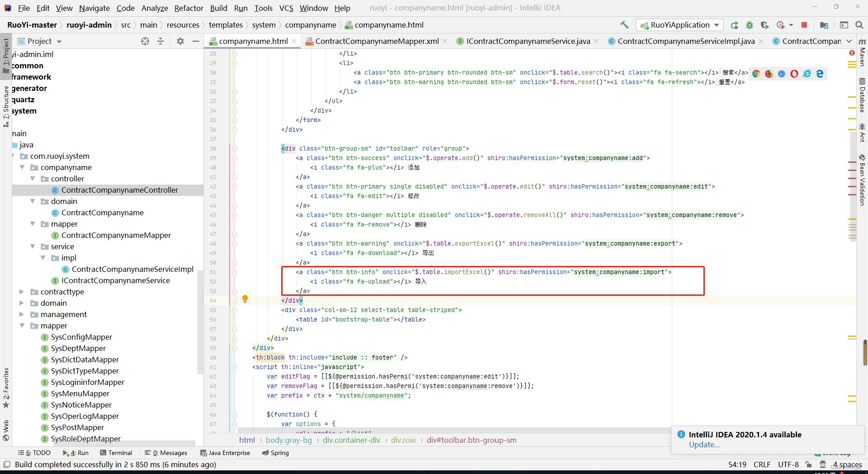Screen dimensions: 868x474
Task: Select opened file with the crosshair icon
Action: [145, 41]
